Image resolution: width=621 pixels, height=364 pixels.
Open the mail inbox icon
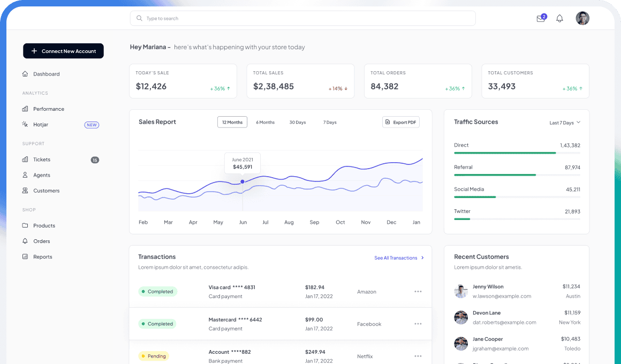(541, 19)
